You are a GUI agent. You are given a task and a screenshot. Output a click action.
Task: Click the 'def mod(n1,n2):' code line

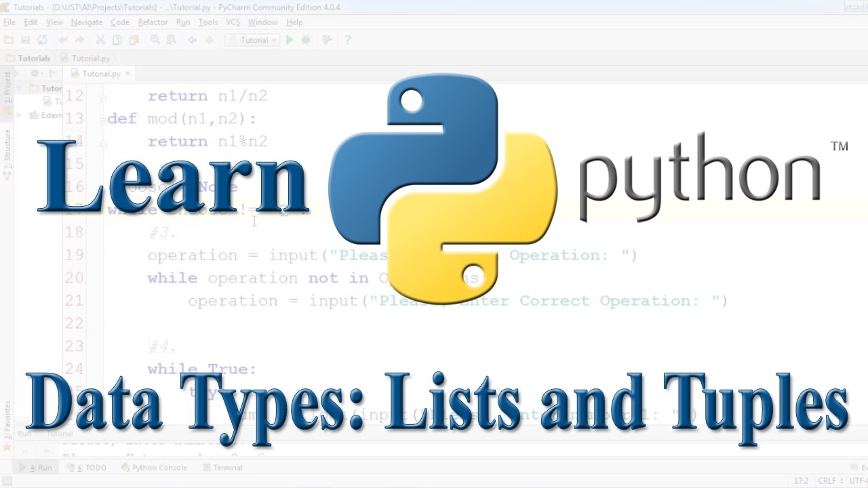pos(182,119)
